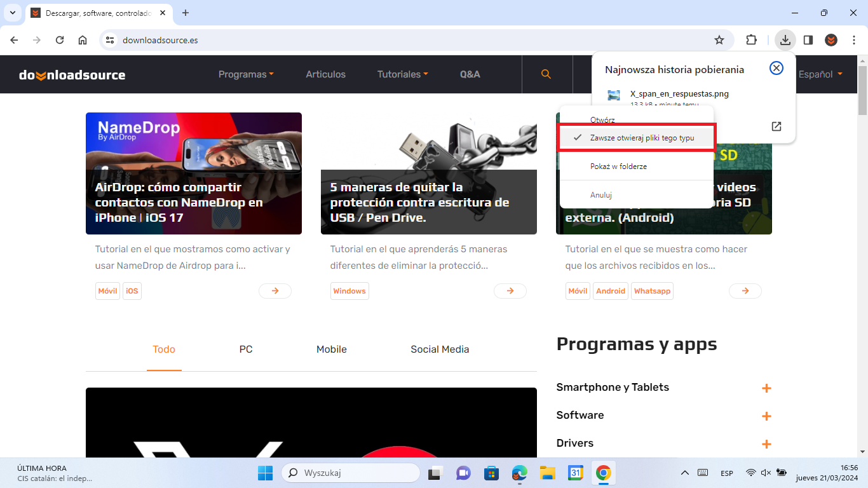This screenshot has width=868, height=488.
Task: Launch Teams Chat from taskbar
Action: click(x=463, y=473)
